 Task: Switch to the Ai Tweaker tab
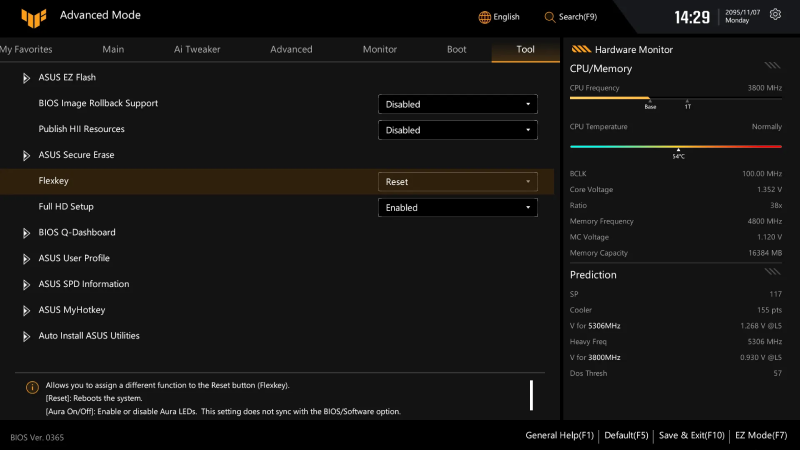pos(195,49)
